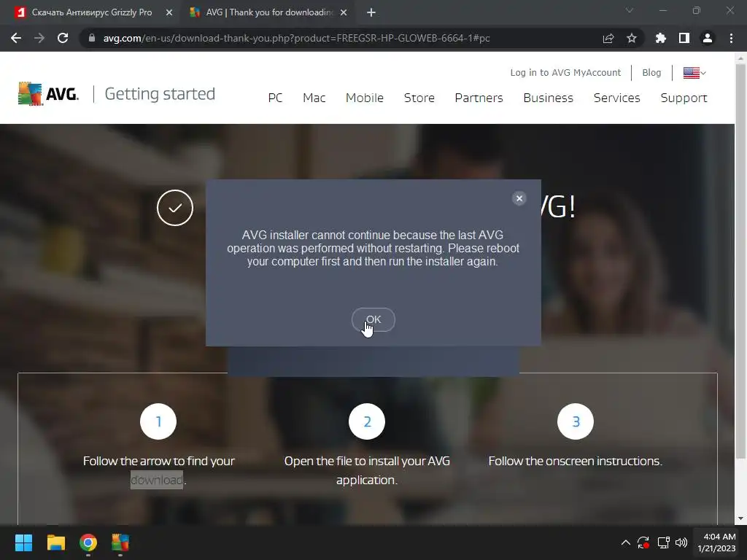The height and width of the screenshot is (560, 747).
Task: Click the step 2 number circle
Action: tap(367, 421)
